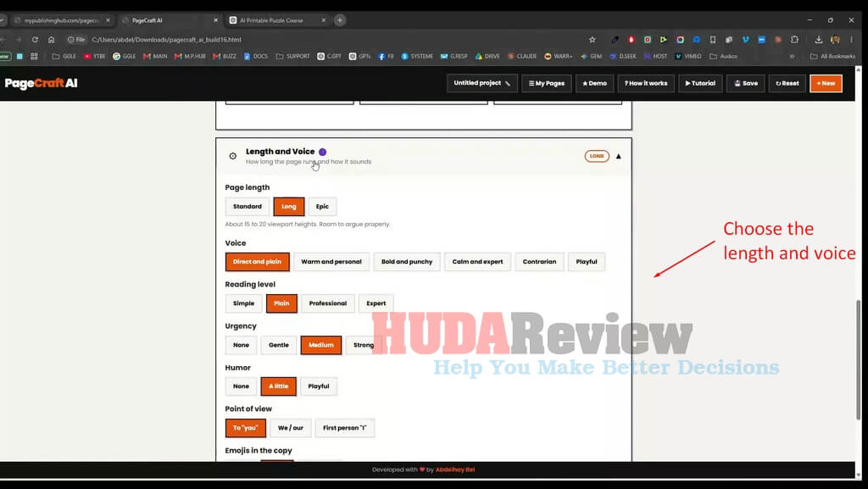Image resolution: width=868 pixels, height=489 pixels.
Task: Open the browser downloads icon
Action: [x=818, y=40]
